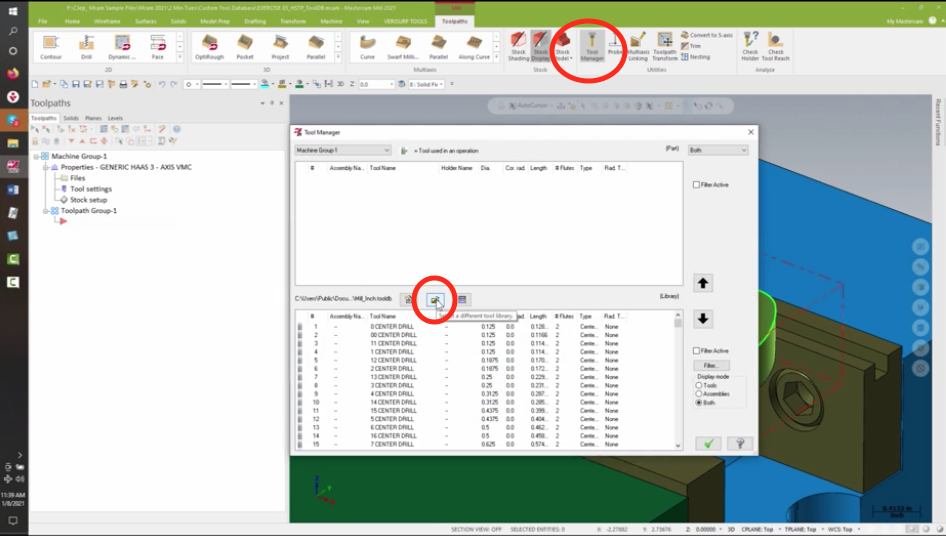
Task: Click Convert to 5-axis
Action: tap(706, 35)
